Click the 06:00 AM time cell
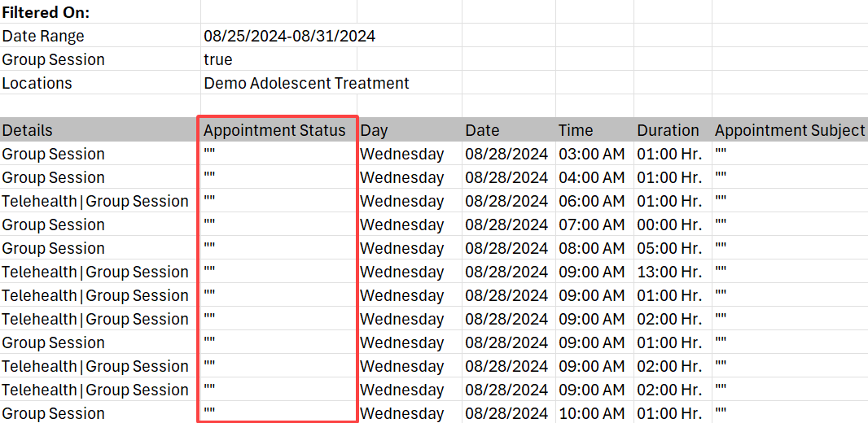Image resolution: width=868 pixels, height=423 pixels. (x=591, y=201)
